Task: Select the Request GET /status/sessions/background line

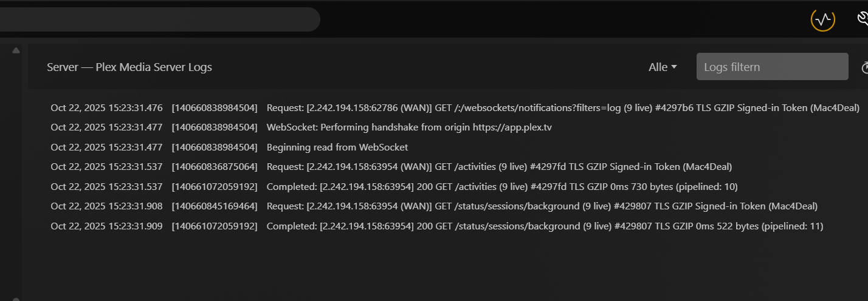Action: tap(542, 206)
